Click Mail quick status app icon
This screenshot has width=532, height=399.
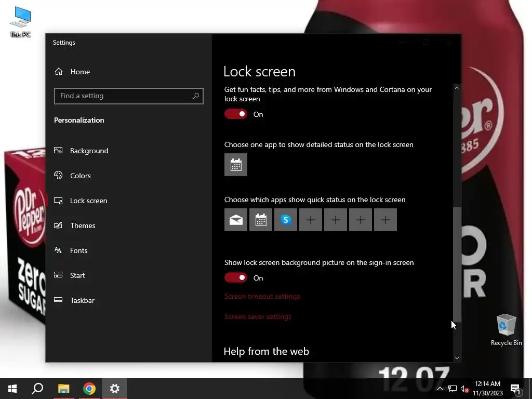236,220
